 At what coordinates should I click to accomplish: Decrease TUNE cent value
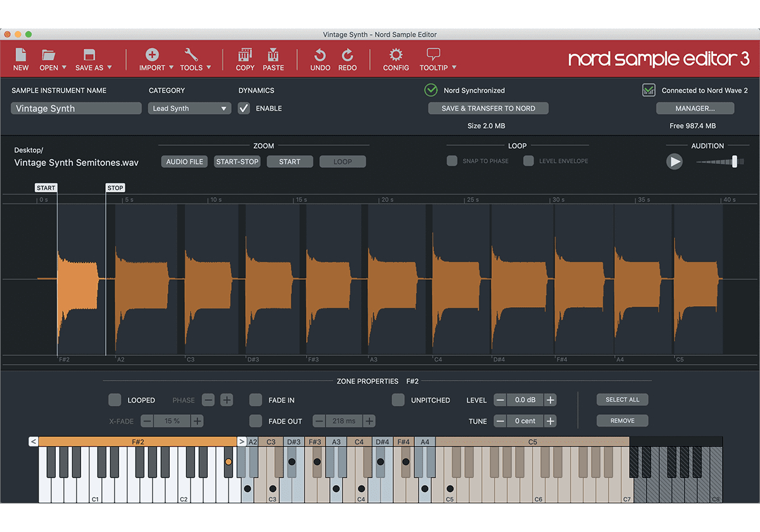coord(500,421)
